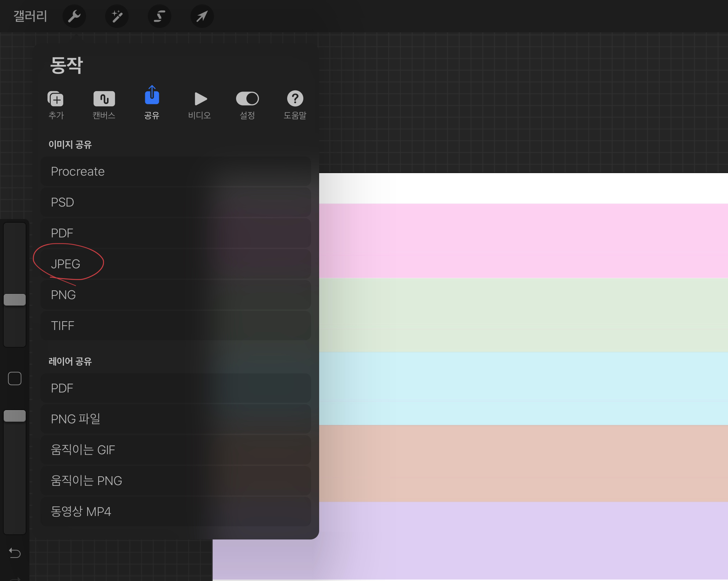The image size is (728, 581).
Task: Select the Transform arrow tool
Action: point(202,16)
